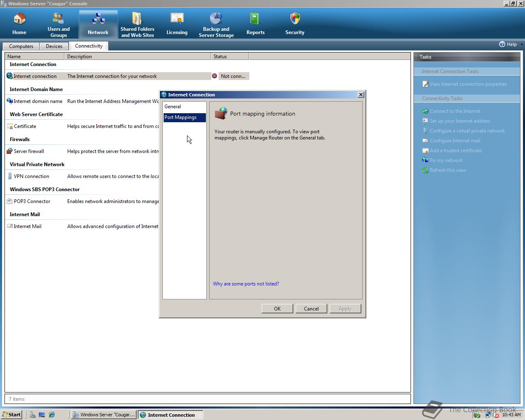Image resolution: width=525 pixels, height=420 pixels.
Task: Launch Internet Explorer from quick launch
Action: (52, 415)
